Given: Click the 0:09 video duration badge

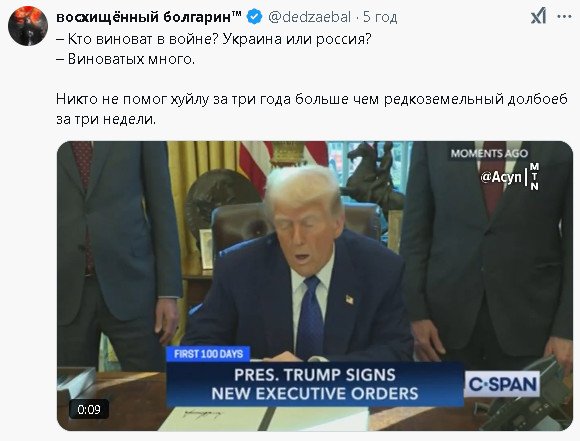Looking at the screenshot, I should [x=89, y=409].
